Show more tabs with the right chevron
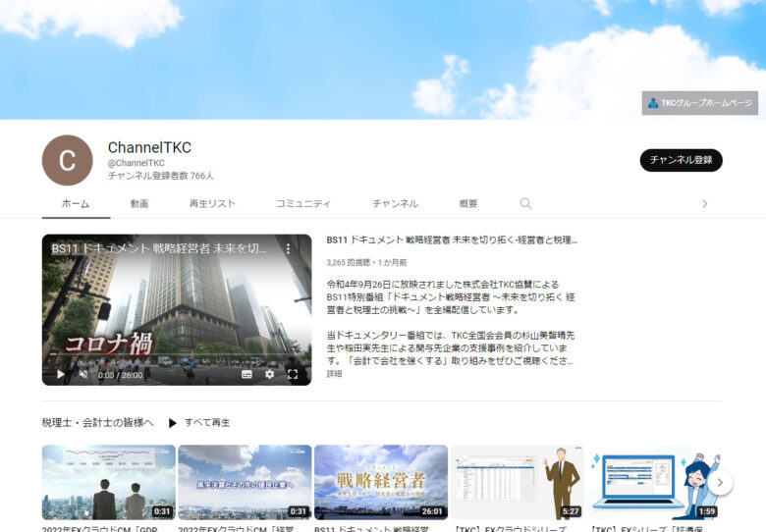Viewport: 766px width, 532px height. [x=704, y=203]
